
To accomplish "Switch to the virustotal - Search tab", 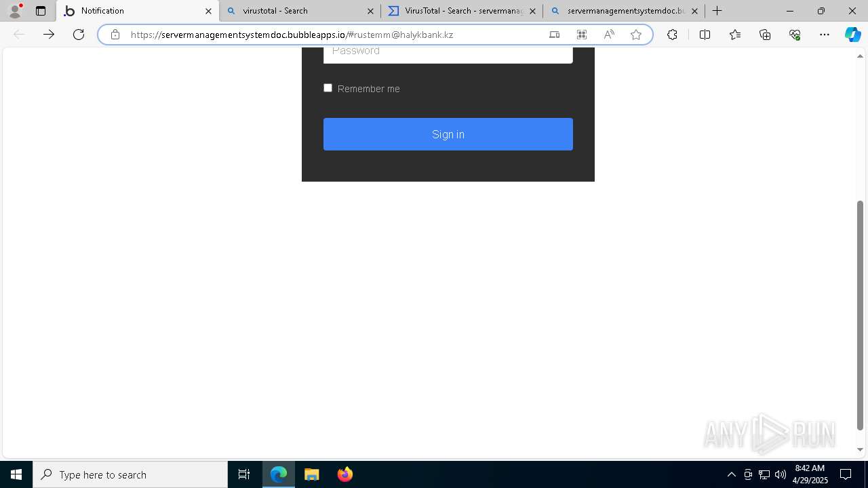I will click(x=299, y=11).
